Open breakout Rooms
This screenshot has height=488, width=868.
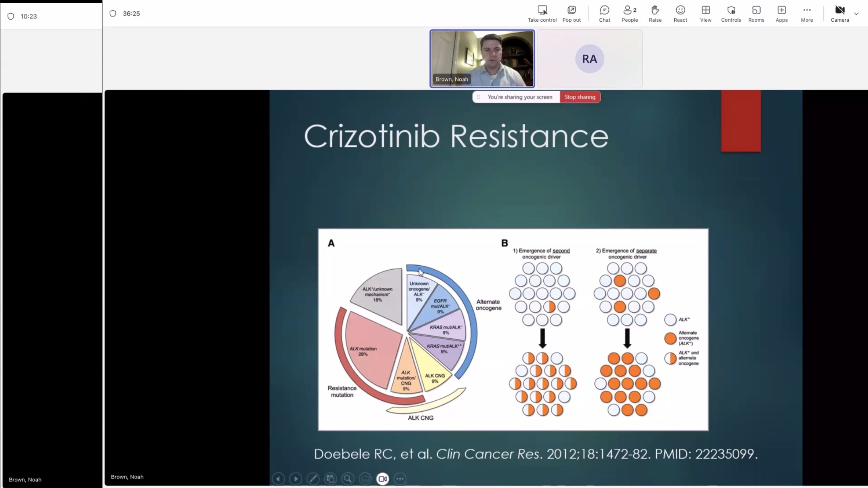point(756,14)
